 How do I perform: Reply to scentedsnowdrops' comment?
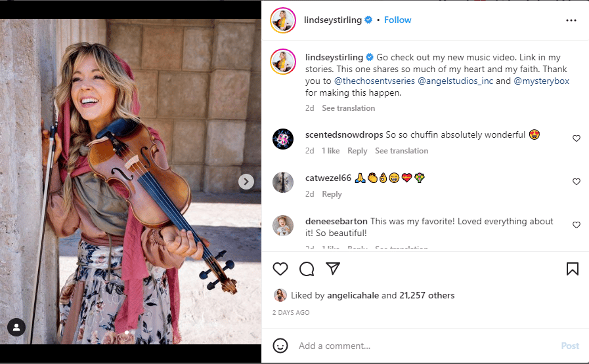(357, 151)
